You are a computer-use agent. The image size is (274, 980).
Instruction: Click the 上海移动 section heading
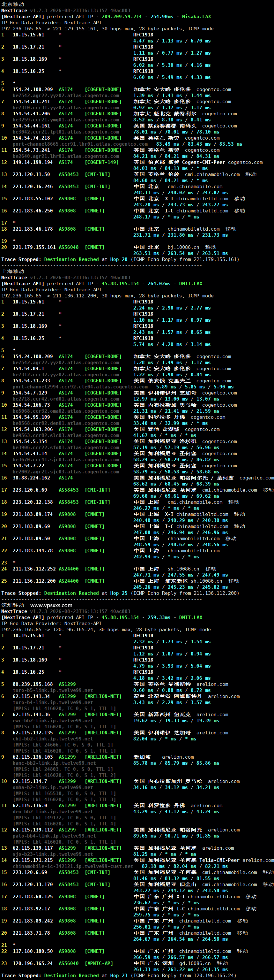(x=12, y=271)
